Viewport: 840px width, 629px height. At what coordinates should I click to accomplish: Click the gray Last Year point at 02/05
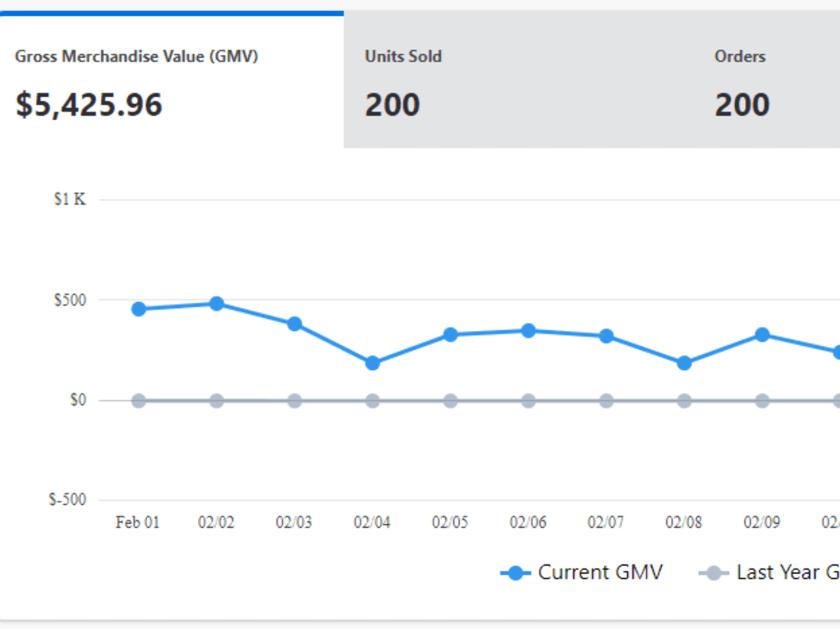[450, 401]
